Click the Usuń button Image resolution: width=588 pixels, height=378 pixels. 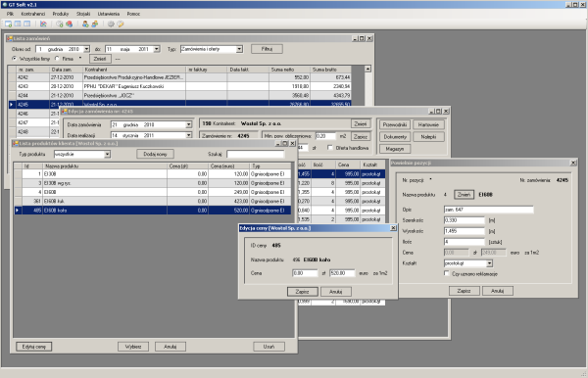point(269,347)
